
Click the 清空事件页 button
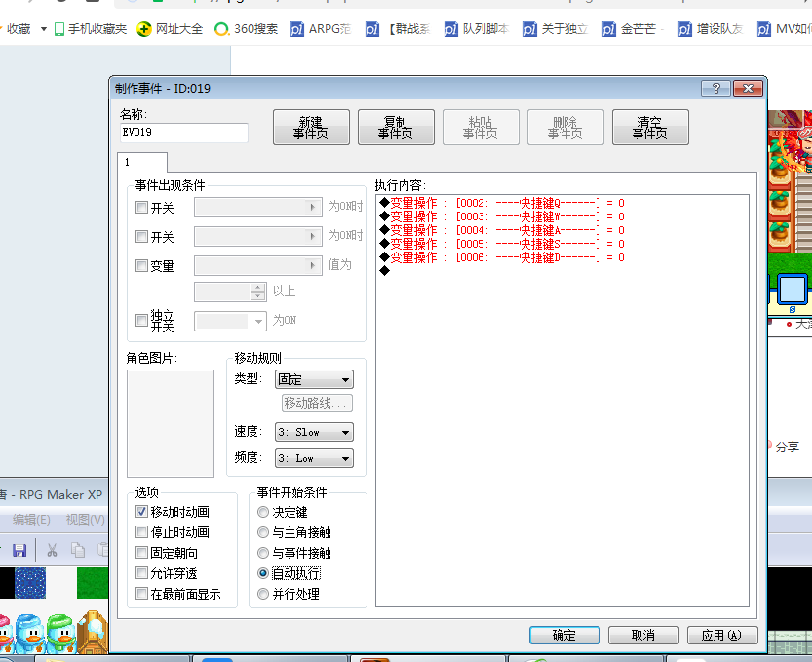[x=650, y=128]
